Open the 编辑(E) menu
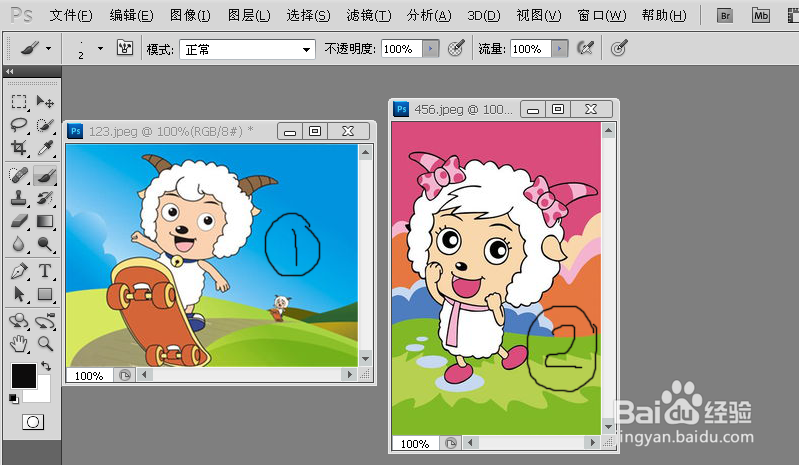This screenshot has height=465, width=799. click(131, 16)
